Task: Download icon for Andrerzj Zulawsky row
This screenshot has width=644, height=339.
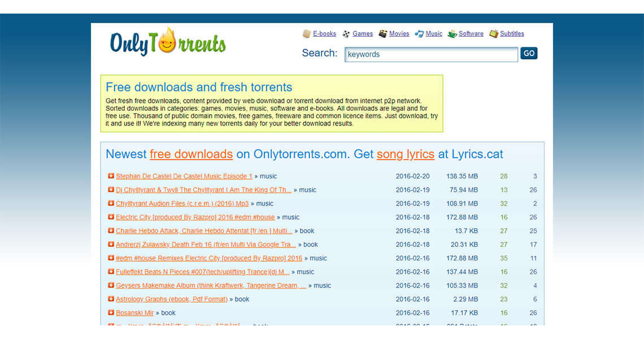Action: (x=111, y=244)
